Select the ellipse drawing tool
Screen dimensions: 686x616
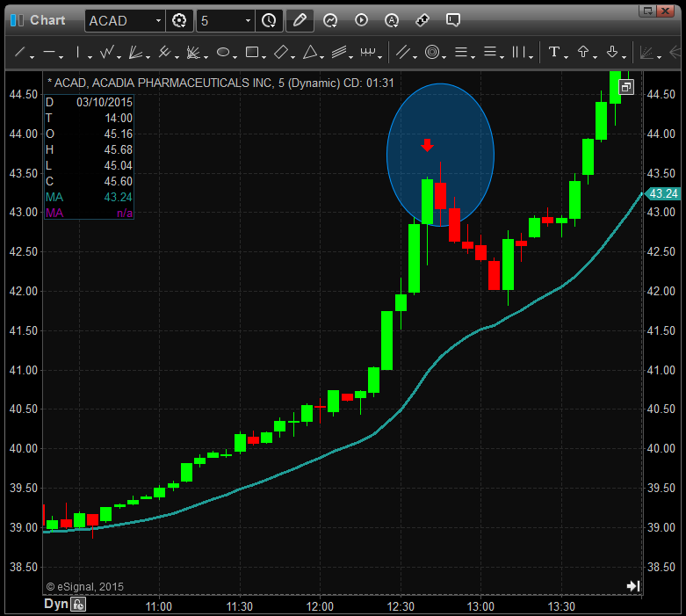223,53
